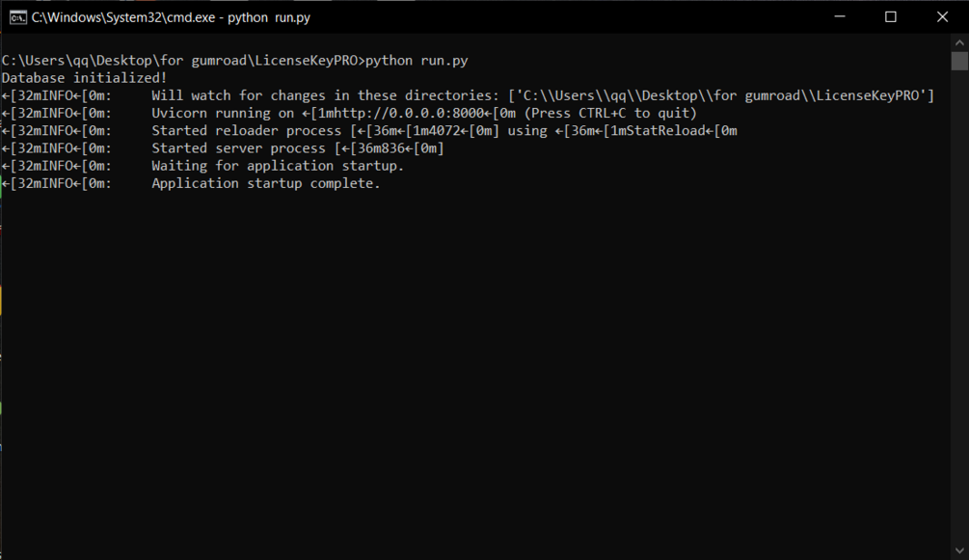Click the 'Will watch for changes' log line

click(468, 95)
